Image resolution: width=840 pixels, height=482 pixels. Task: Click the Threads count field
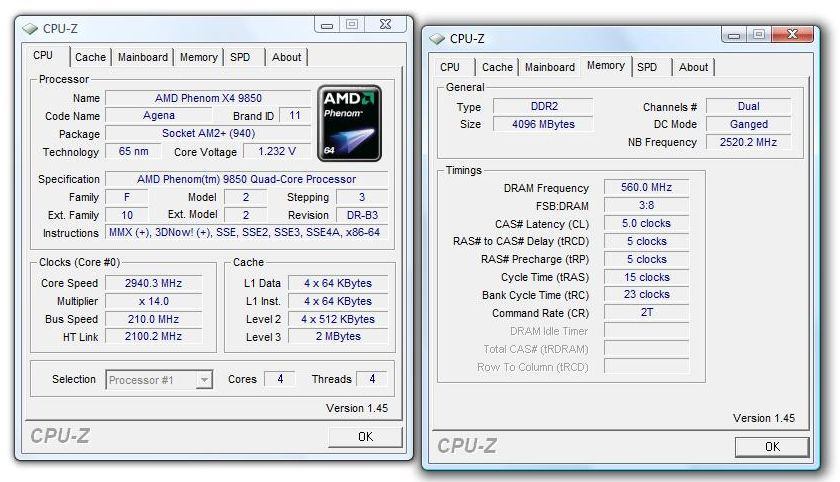pyautogui.click(x=372, y=379)
